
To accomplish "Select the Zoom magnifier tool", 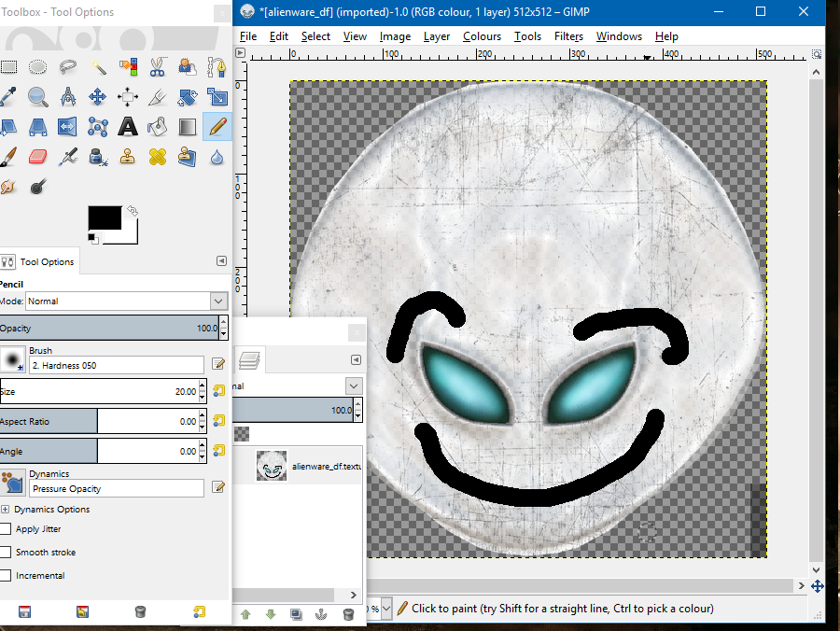I will [x=37, y=97].
